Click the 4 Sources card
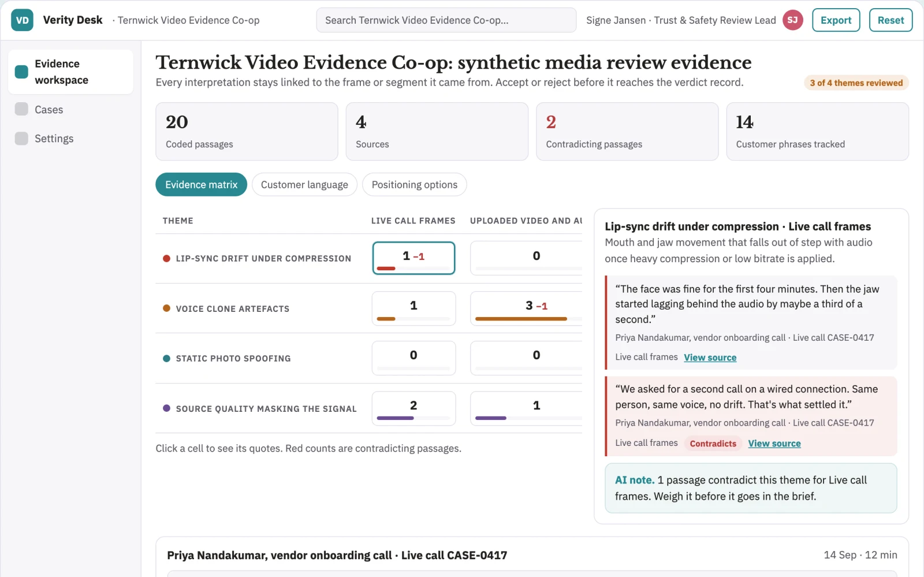Screen dimensions: 924x577 coord(437,131)
